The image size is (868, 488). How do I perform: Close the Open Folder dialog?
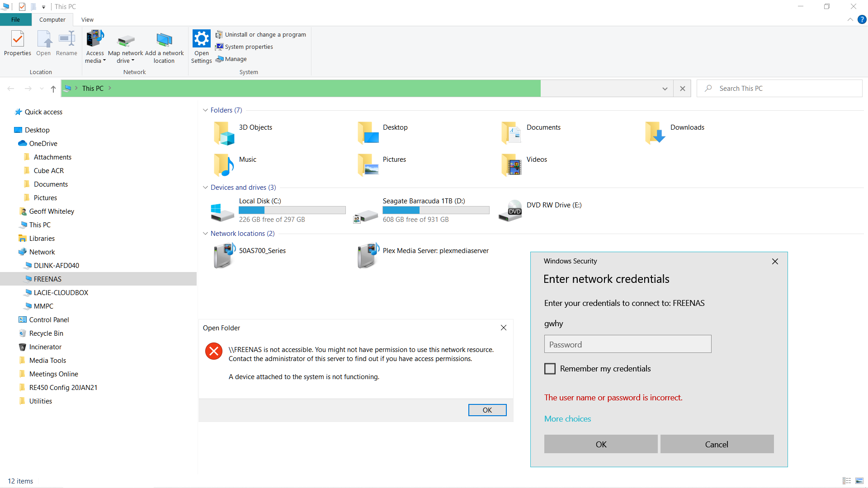click(x=504, y=328)
